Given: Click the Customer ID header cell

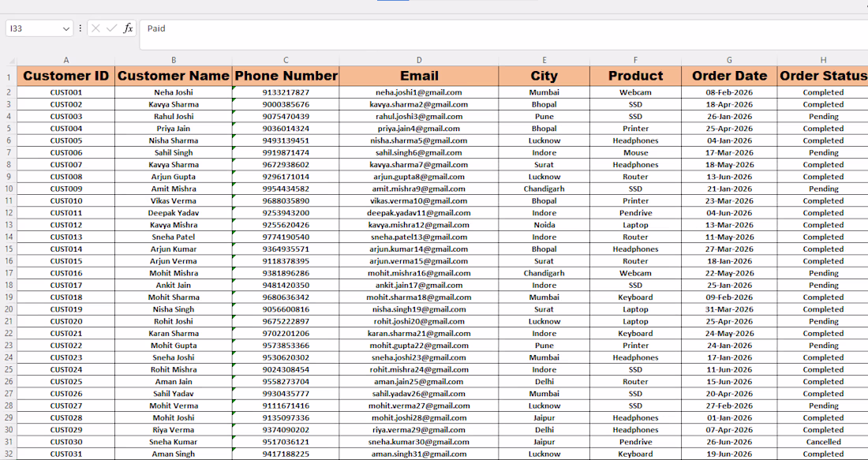Looking at the screenshot, I should tap(65, 76).
